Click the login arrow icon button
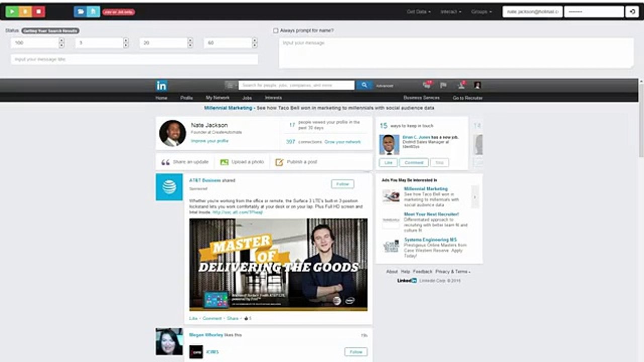The width and height of the screenshot is (644, 362). 632,12
